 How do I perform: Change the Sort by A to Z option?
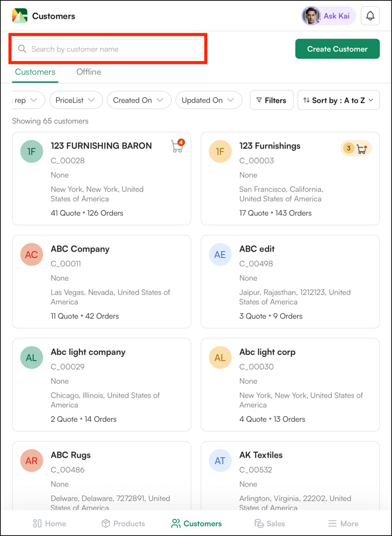point(338,100)
